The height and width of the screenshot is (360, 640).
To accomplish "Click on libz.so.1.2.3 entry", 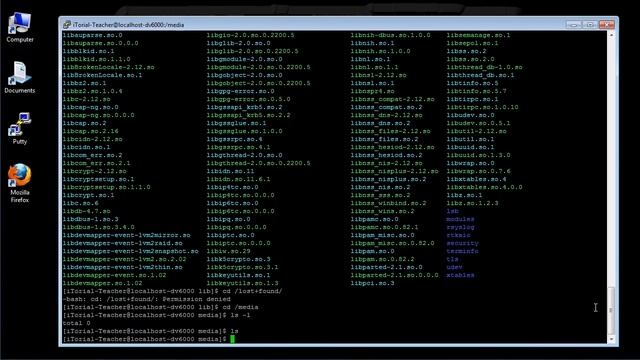I will point(472,203).
